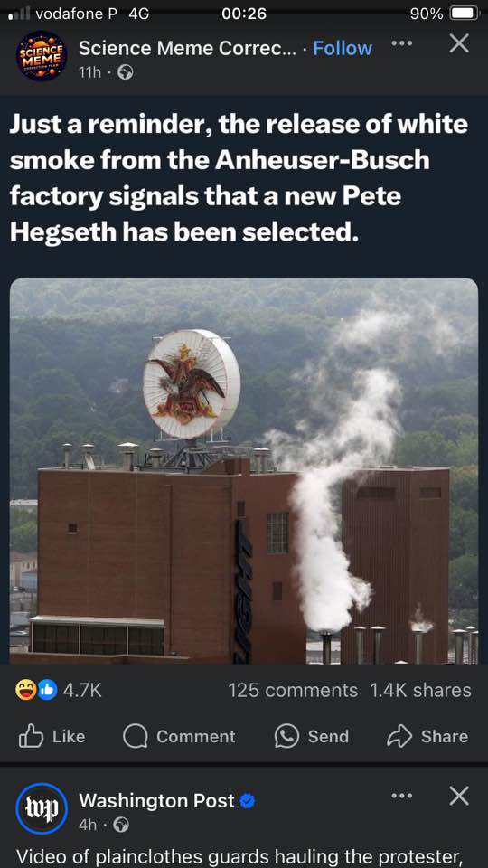Dismiss the Washington Post post

click(x=459, y=796)
